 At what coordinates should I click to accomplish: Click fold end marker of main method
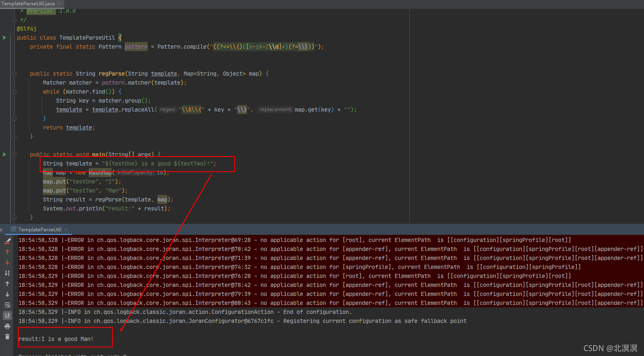pyautogui.click(x=14, y=217)
